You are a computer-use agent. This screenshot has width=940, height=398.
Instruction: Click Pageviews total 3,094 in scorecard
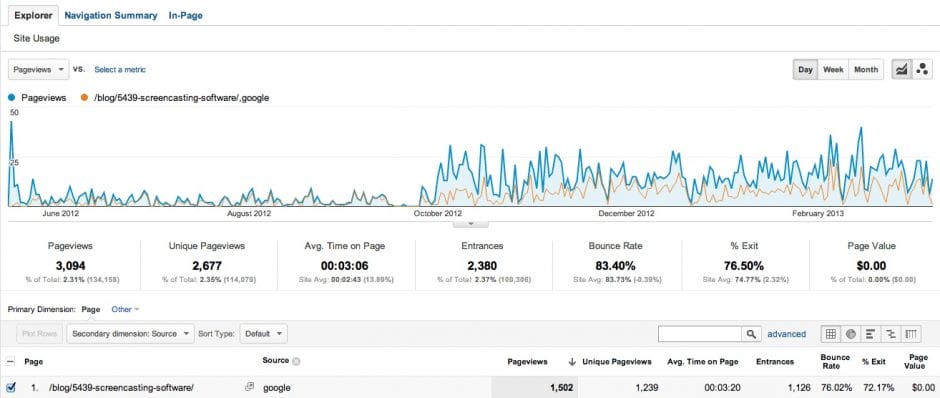70,266
